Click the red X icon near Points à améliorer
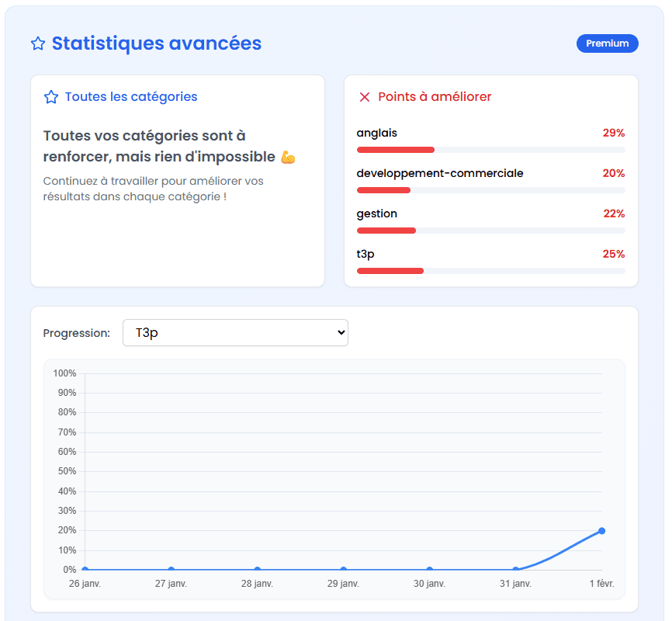 [364, 96]
